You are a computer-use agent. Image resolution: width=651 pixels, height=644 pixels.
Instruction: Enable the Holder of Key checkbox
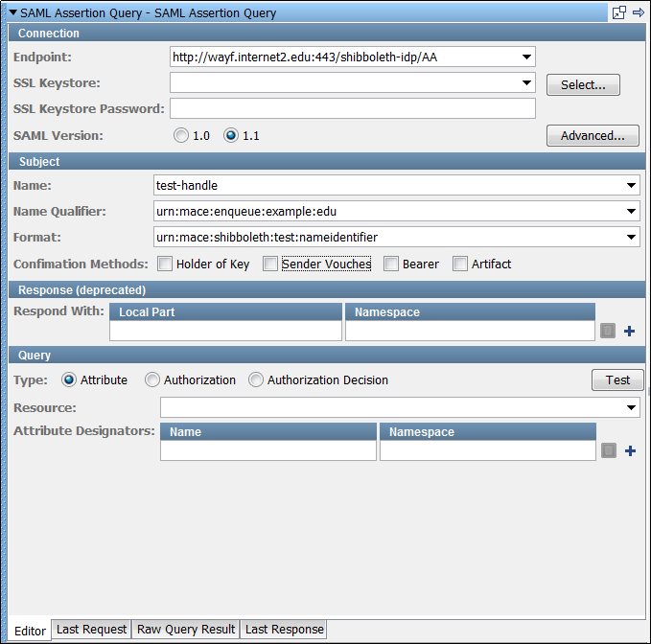(165, 264)
